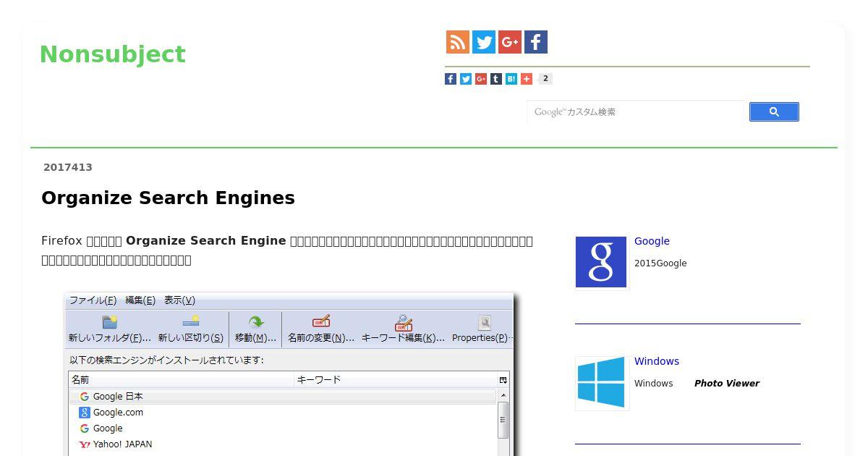
Task: Focus the Google カスタム検索 search field
Action: point(635,111)
